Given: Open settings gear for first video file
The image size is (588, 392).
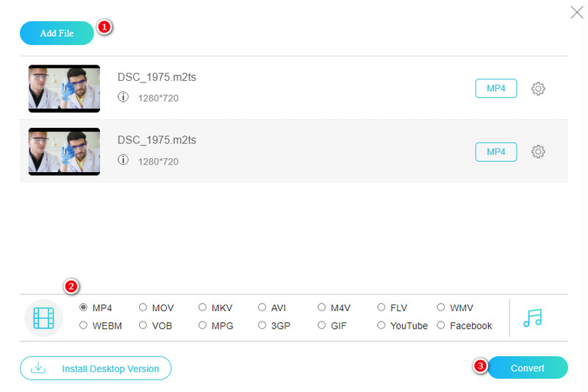Looking at the screenshot, I should (538, 89).
